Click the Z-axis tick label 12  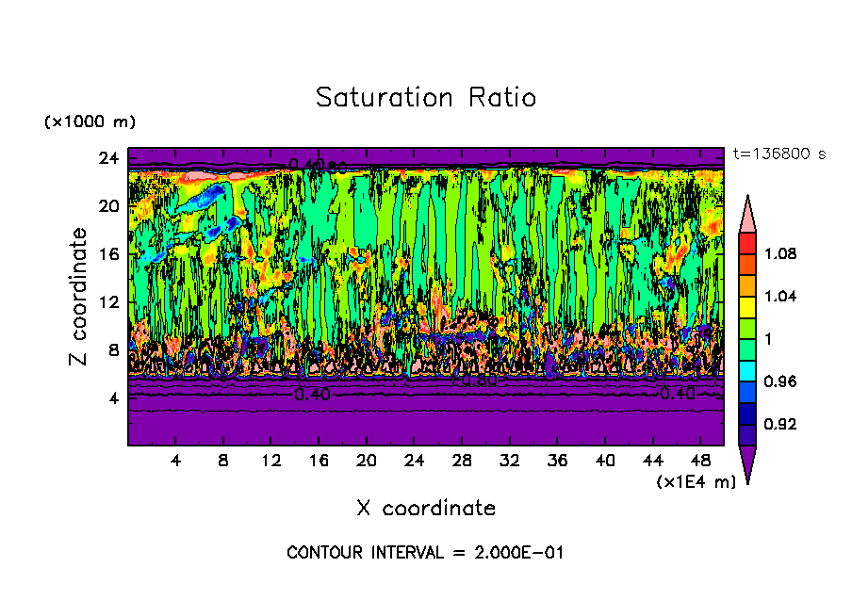pyautogui.click(x=108, y=302)
